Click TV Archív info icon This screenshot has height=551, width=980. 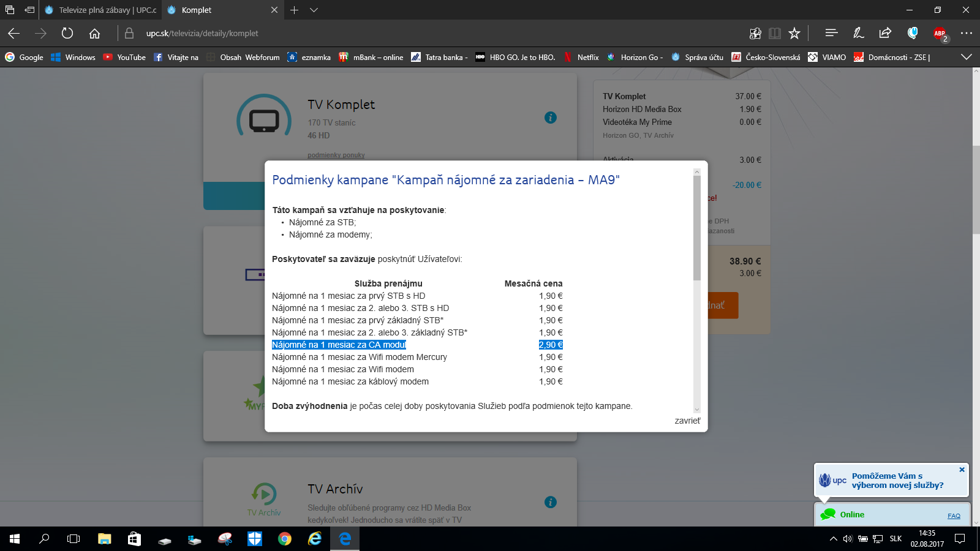(551, 502)
